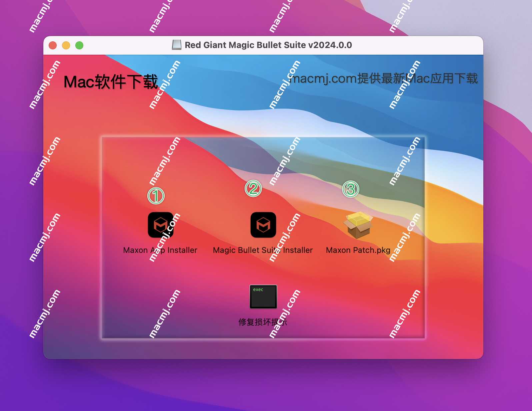The height and width of the screenshot is (411, 532).
Task: Click the disk icon in the title bar
Action: click(177, 45)
